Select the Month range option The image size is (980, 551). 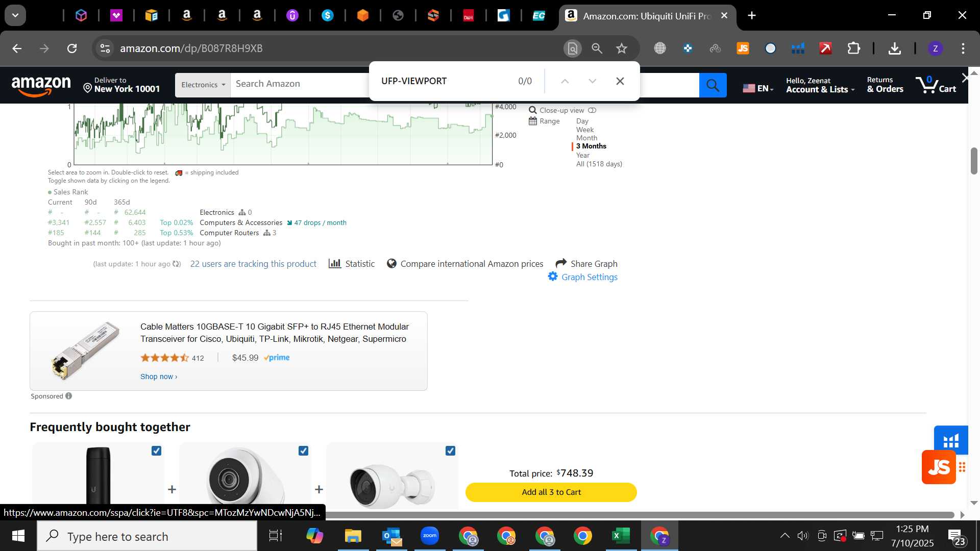(x=586, y=138)
